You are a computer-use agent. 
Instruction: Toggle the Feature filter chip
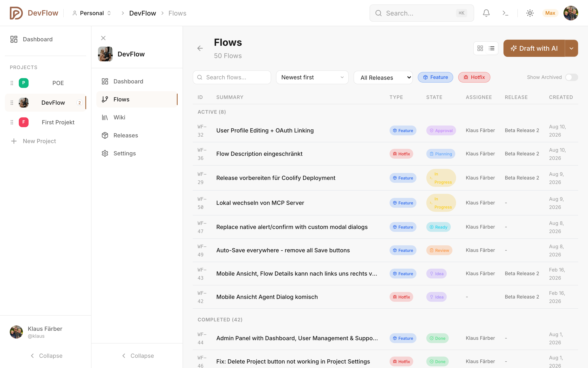coord(435,77)
